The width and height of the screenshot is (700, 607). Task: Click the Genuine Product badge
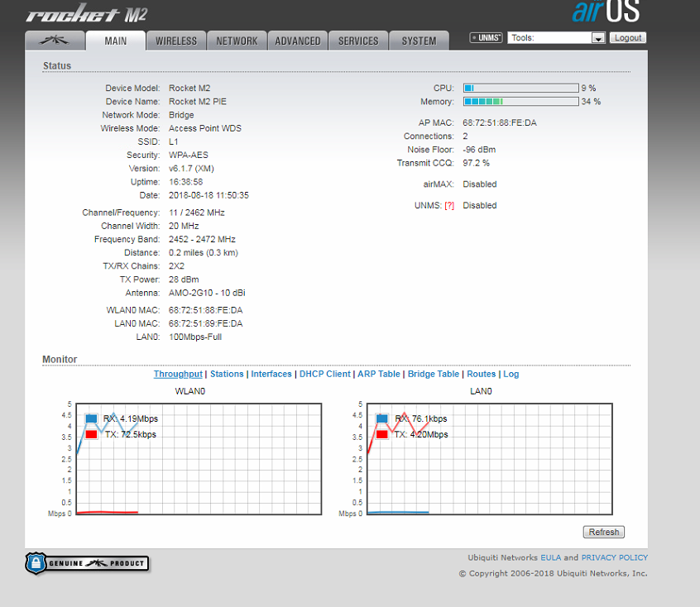pos(87,563)
